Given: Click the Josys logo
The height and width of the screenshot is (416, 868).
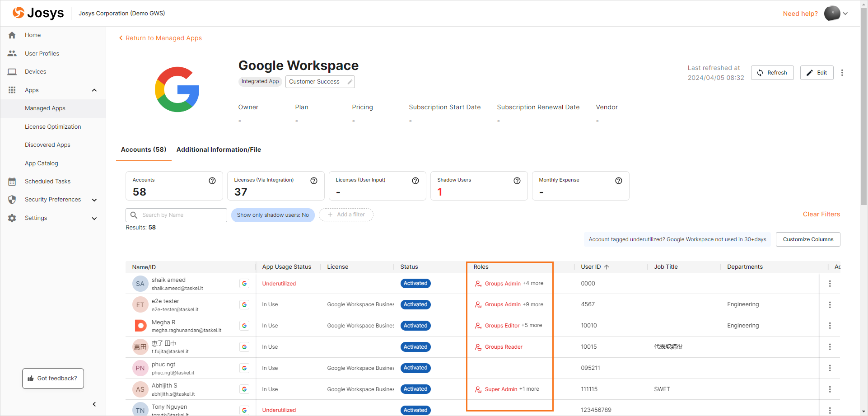Looking at the screenshot, I should 38,13.
